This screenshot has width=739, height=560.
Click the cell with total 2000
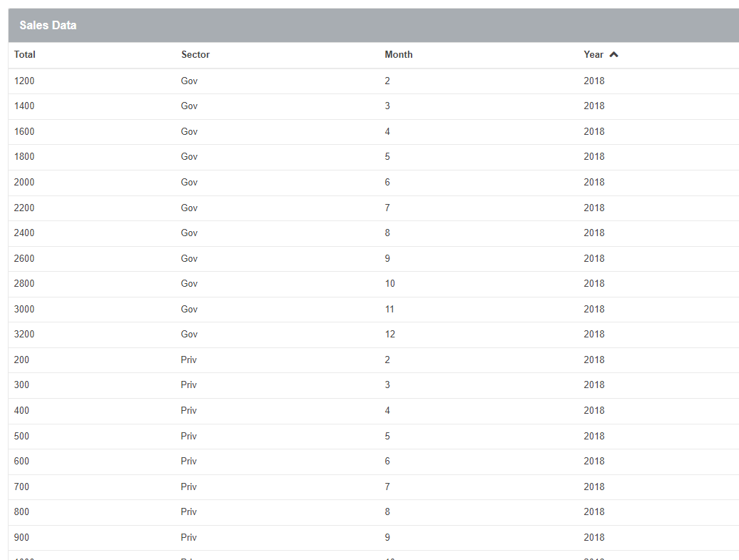[24, 183]
